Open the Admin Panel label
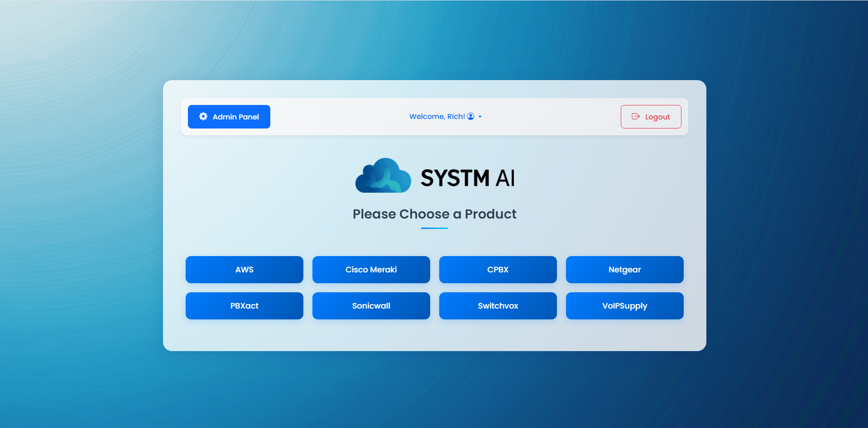The image size is (868, 428). [235, 117]
